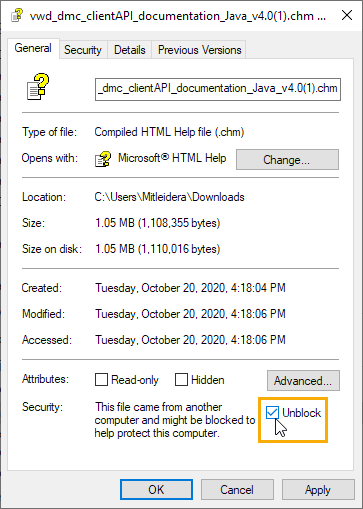Apply the property changes
This screenshot has height=509, width=363.
318,490
